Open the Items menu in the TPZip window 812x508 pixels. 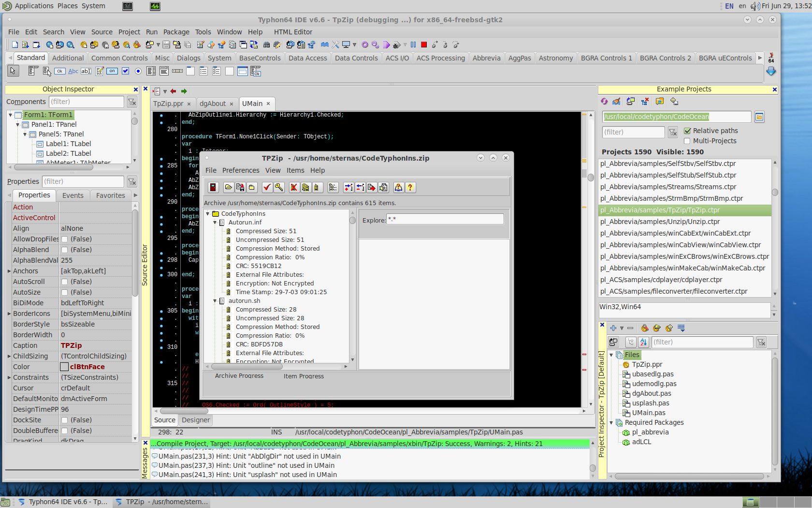click(295, 170)
